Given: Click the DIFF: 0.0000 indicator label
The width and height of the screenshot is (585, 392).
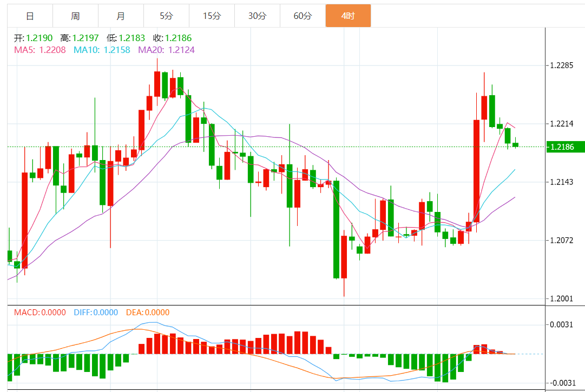Looking at the screenshot, I should click(96, 313).
